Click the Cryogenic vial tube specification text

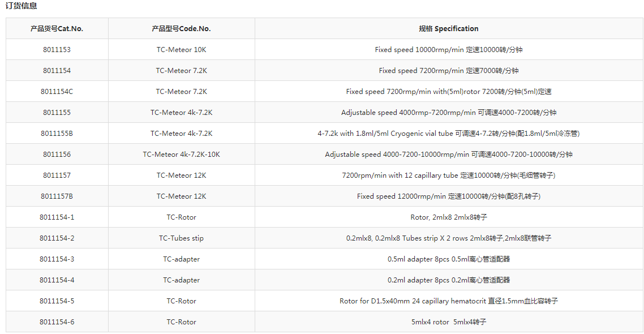point(449,133)
